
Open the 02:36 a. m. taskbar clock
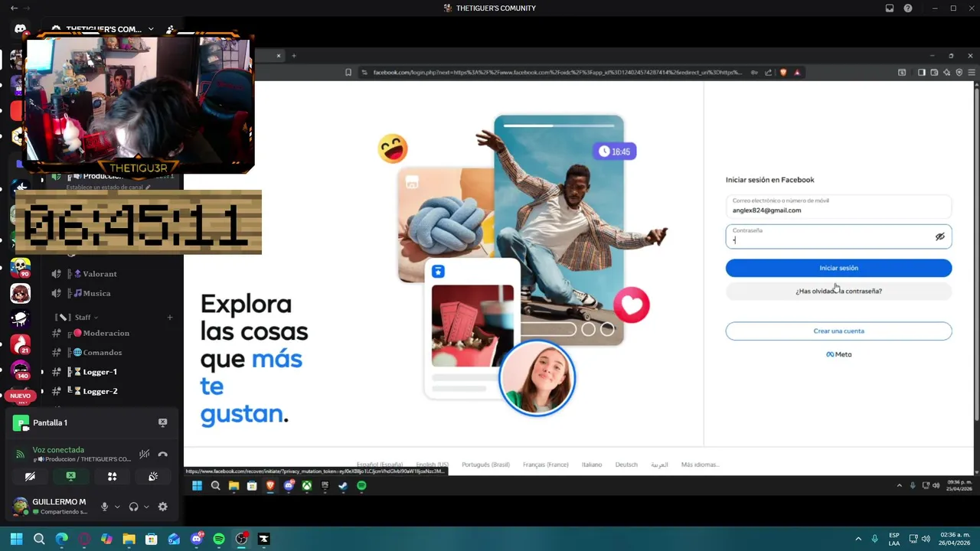[x=954, y=539]
